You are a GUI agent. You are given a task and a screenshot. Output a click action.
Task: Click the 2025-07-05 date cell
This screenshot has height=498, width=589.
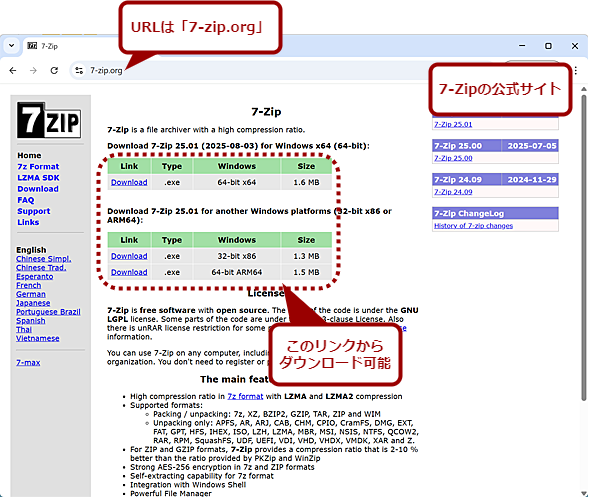click(530, 146)
